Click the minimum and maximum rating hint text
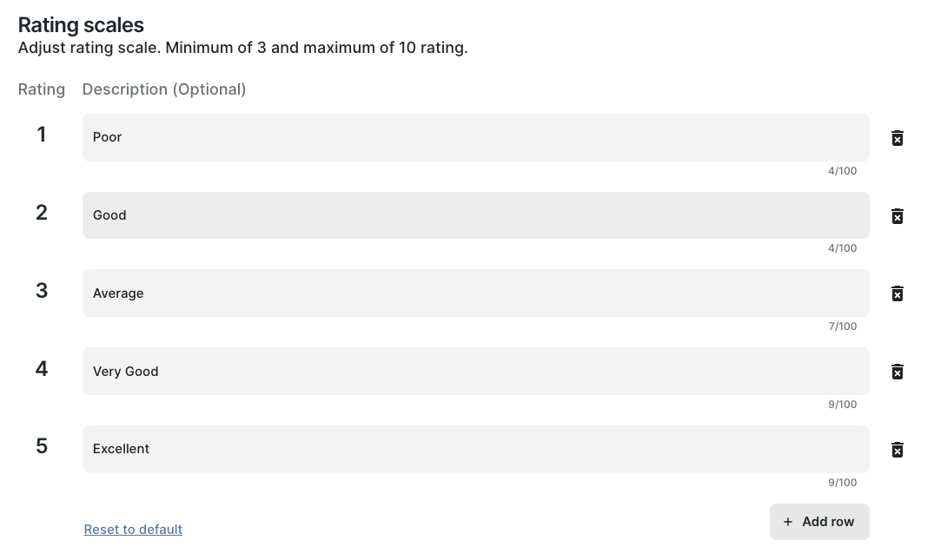 (243, 48)
